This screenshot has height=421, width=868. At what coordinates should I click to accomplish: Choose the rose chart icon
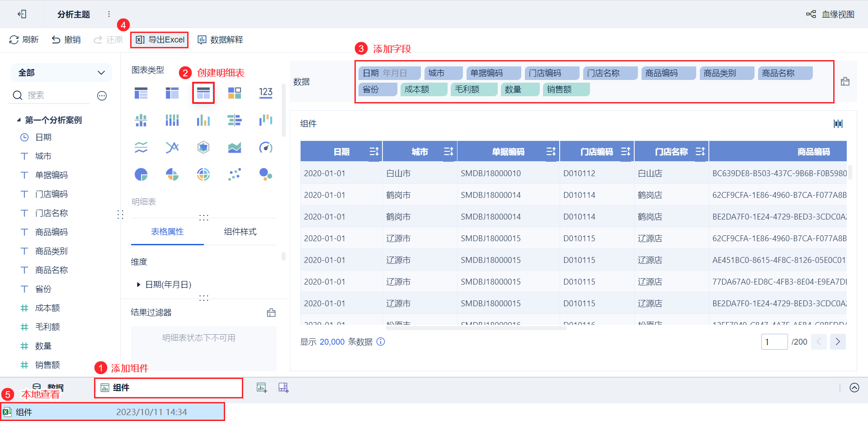(x=172, y=174)
